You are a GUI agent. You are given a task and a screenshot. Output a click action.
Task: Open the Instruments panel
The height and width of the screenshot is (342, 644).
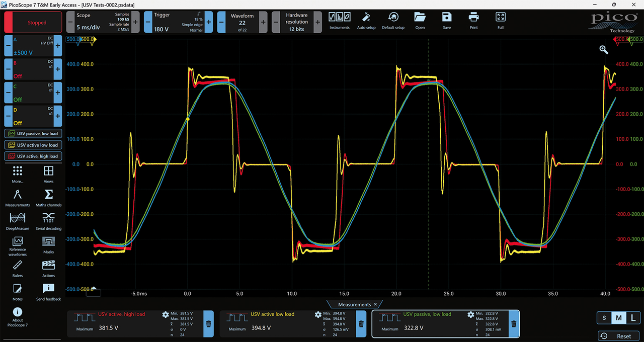[x=339, y=21]
